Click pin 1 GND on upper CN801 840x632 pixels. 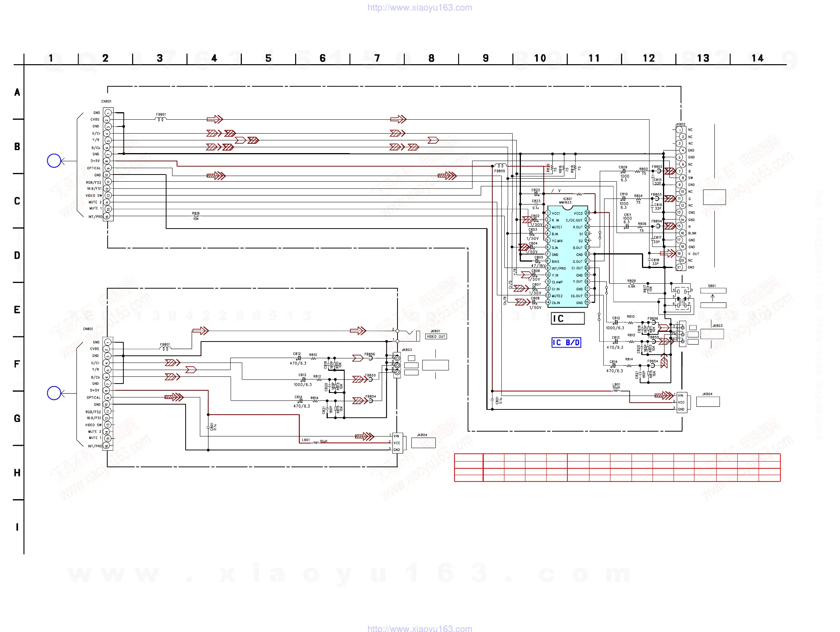[108, 113]
